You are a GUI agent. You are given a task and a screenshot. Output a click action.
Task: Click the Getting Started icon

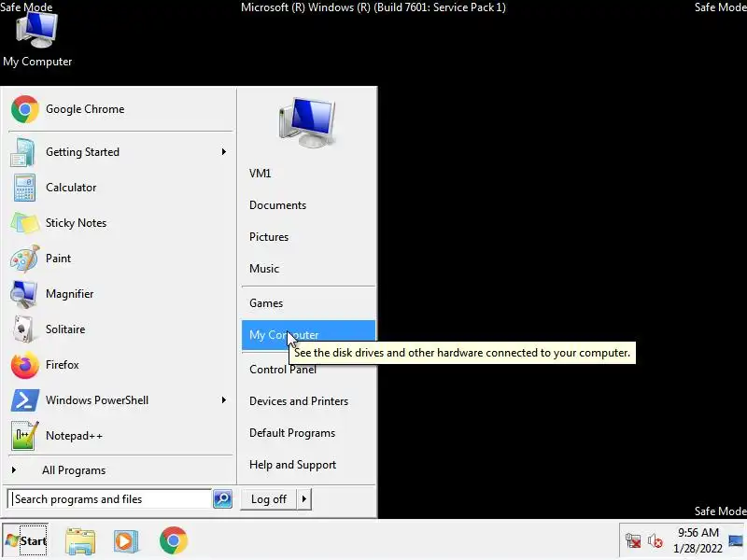[x=23, y=152]
